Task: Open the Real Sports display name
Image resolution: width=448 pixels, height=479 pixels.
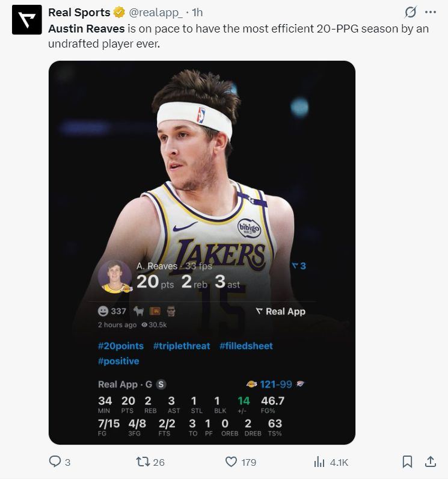Action: (x=79, y=13)
